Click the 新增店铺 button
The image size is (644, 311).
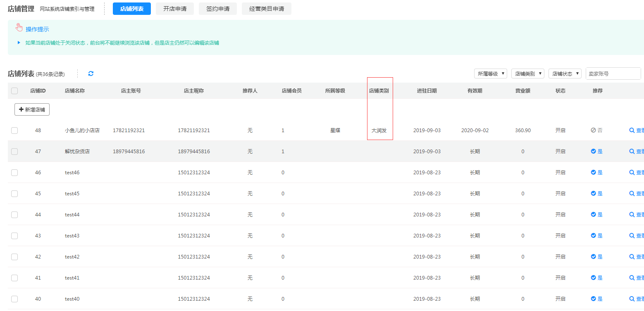pos(32,109)
